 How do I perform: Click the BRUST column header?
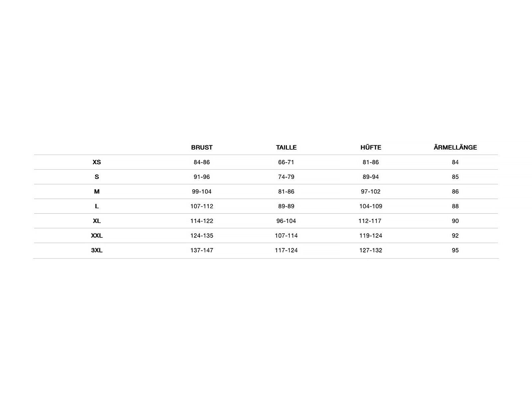pos(201,147)
